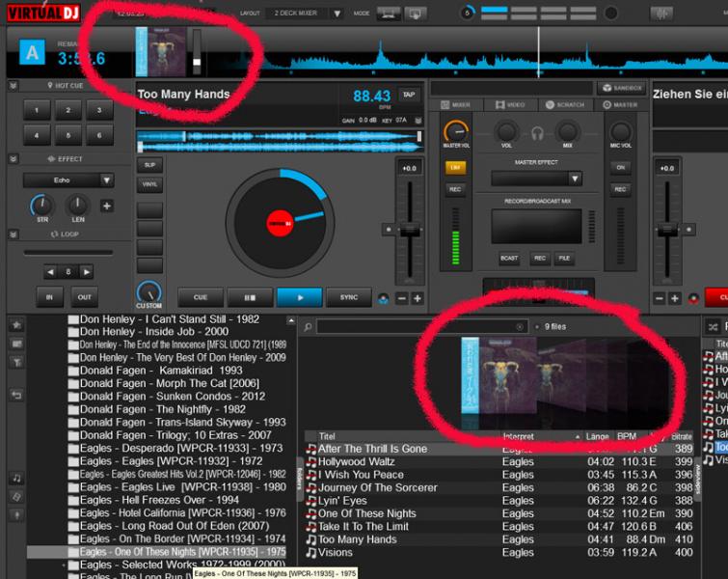Viewport: 728px width, 579px height.
Task: Click deck A pitch plus button
Action: tap(417, 299)
